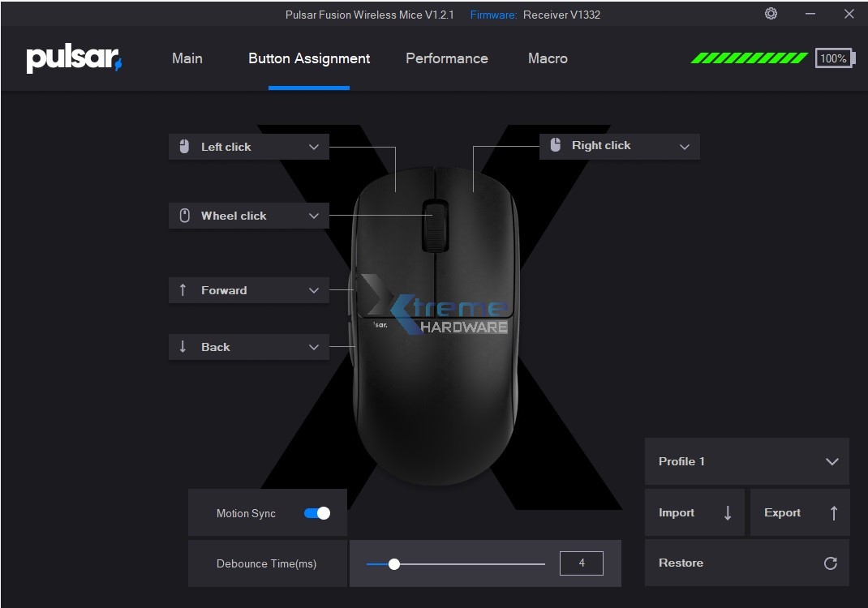Click the debounce time value field
Image resolution: width=868 pixels, height=608 pixels.
(581, 563)
